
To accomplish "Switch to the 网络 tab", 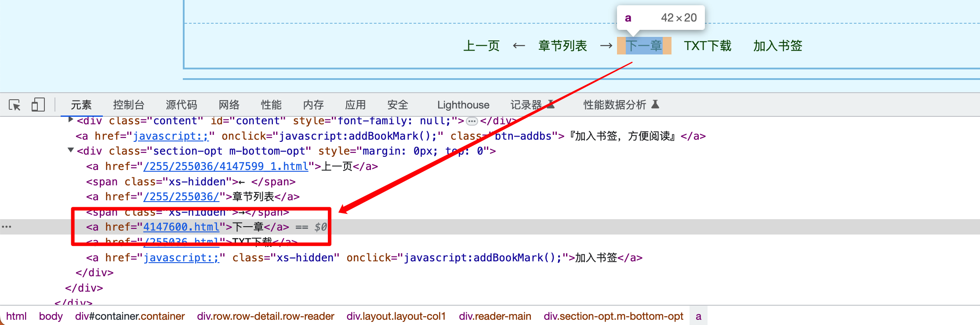I will coord(229,105).
